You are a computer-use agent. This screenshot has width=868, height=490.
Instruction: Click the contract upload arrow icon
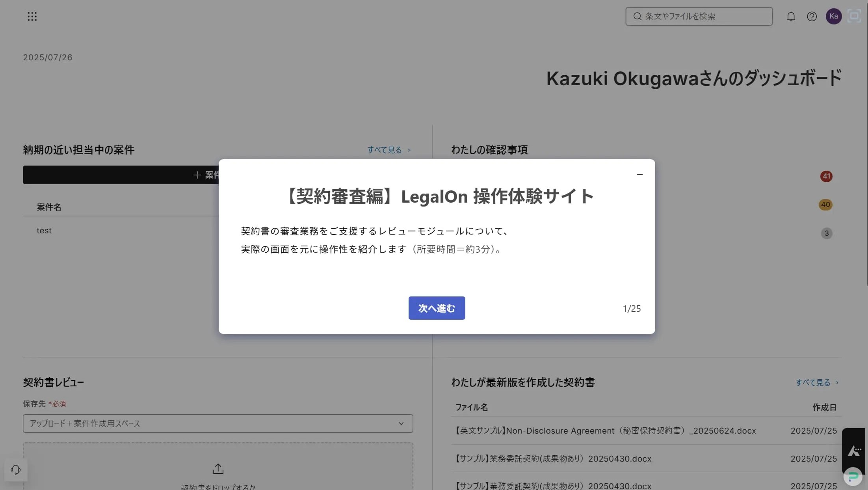pyautogui.click(x=218, y=469)
